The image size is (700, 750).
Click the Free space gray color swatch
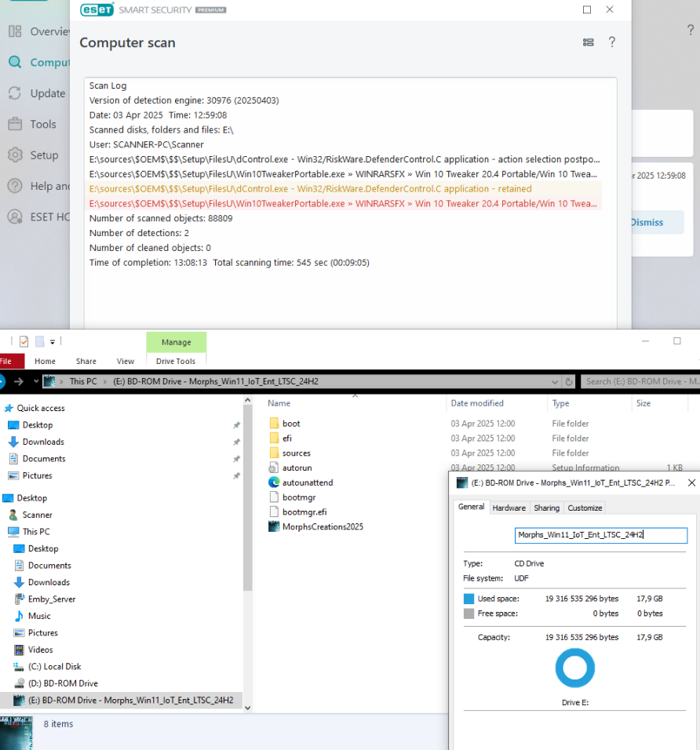tap(469, 613)
